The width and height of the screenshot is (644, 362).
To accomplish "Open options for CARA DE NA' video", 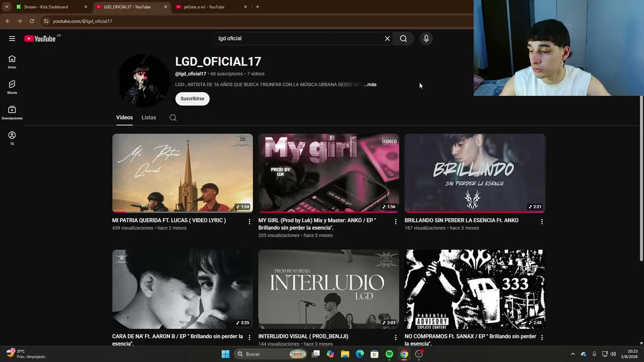I will pyautogui.click(x=249, y=338).
